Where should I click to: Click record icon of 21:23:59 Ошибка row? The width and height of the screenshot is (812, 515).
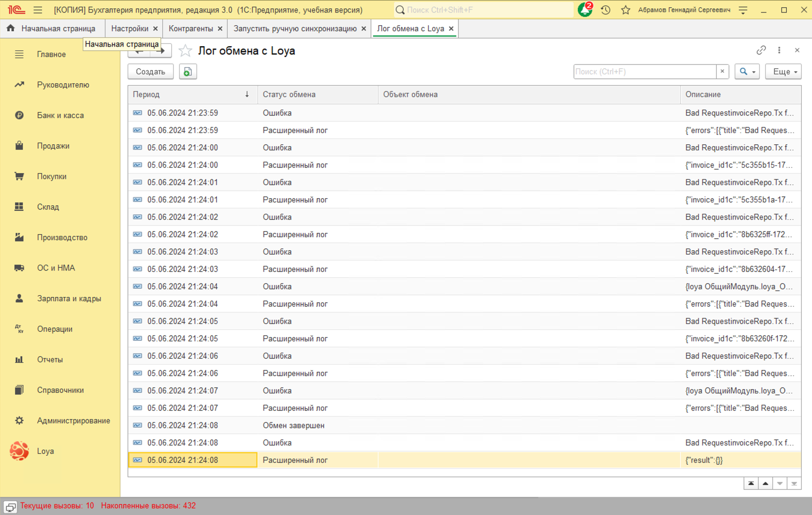(138, 113)
